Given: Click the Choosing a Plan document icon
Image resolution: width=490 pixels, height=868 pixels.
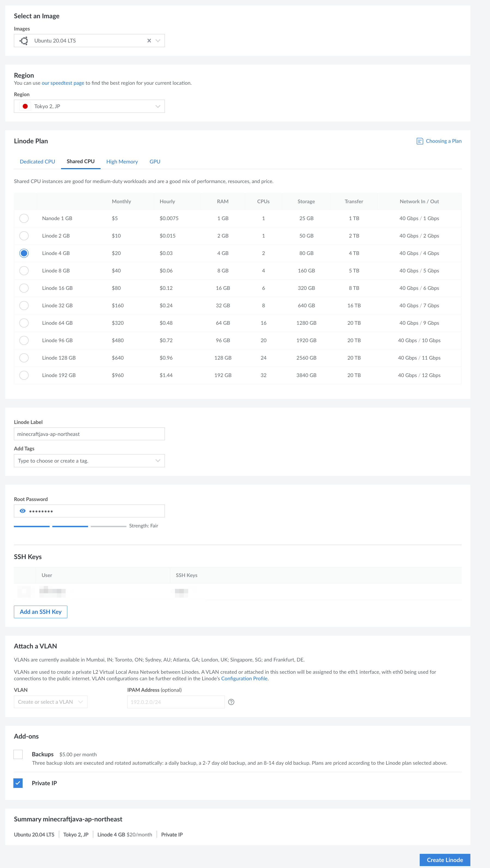Looking at the screenshot, I should click(x=420, y=141).
